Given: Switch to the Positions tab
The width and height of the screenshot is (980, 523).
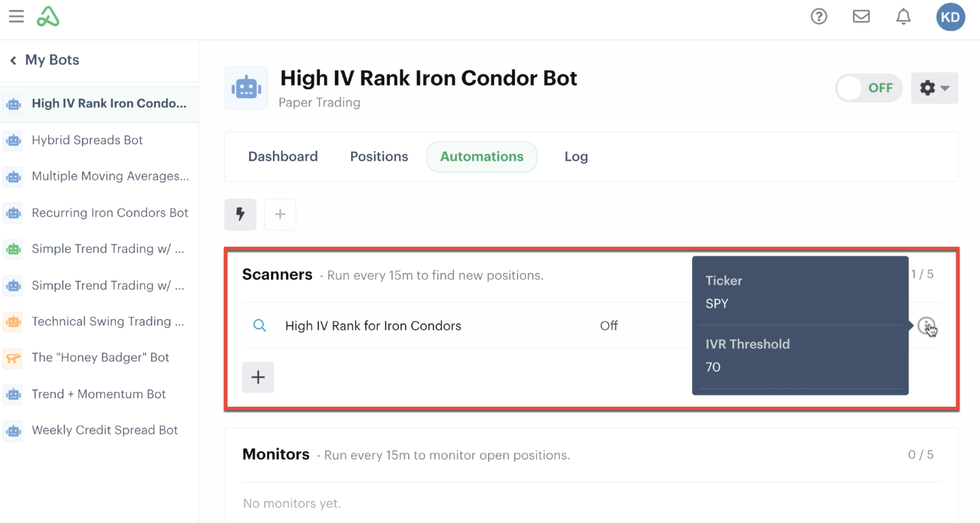Looking at the screenshot, I should coord(379,157).
